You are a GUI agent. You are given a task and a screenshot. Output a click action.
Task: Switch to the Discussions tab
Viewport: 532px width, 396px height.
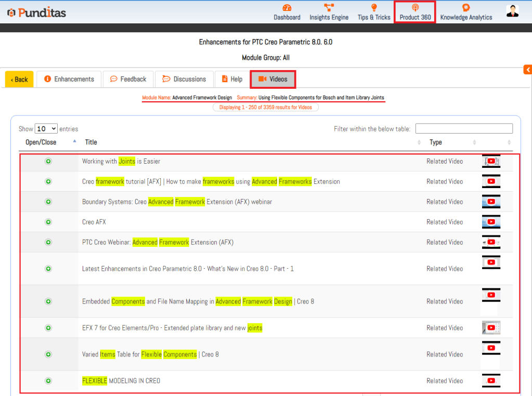point(184,80)
